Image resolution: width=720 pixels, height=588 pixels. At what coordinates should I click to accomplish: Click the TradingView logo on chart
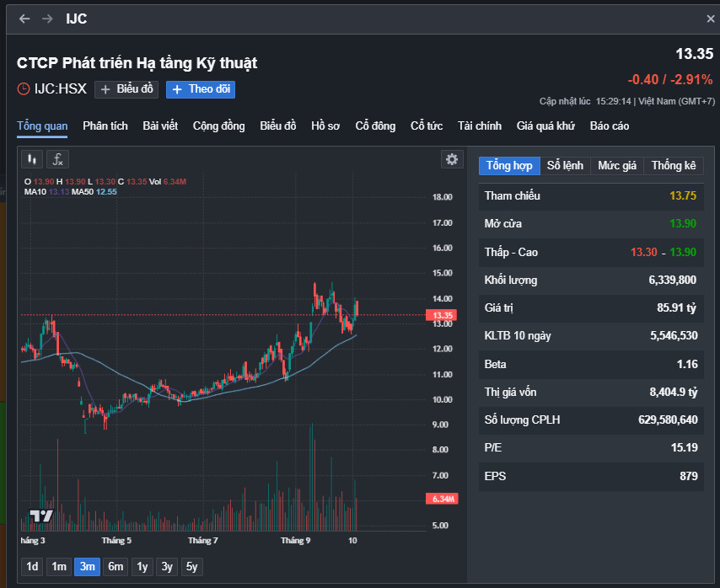(x=40, y=516)
